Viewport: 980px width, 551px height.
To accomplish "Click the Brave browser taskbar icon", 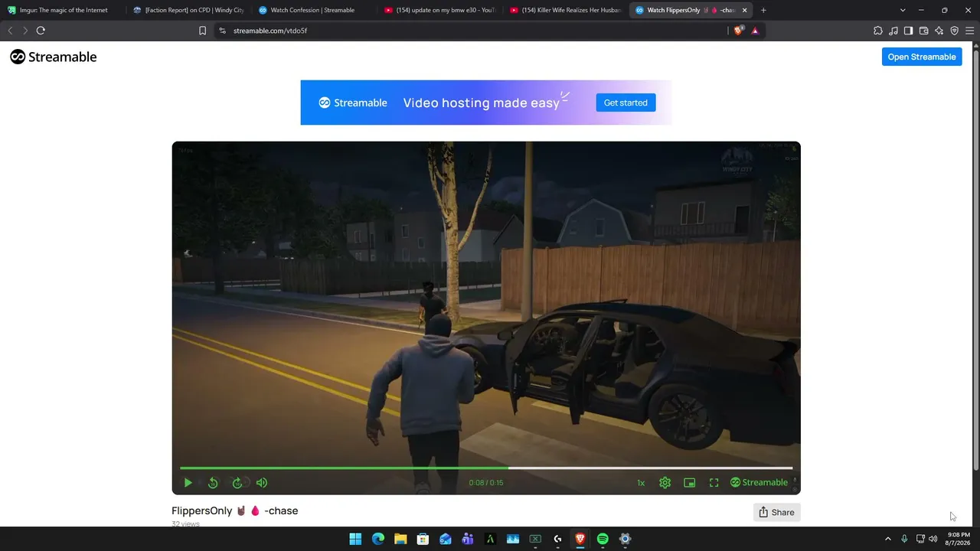I will pyautogui.click(x=580, y=539).
